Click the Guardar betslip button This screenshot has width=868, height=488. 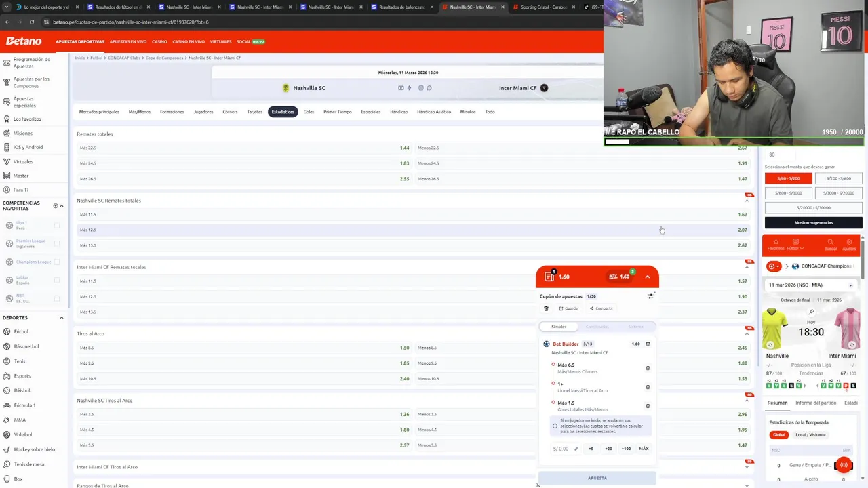coord(569,308)
